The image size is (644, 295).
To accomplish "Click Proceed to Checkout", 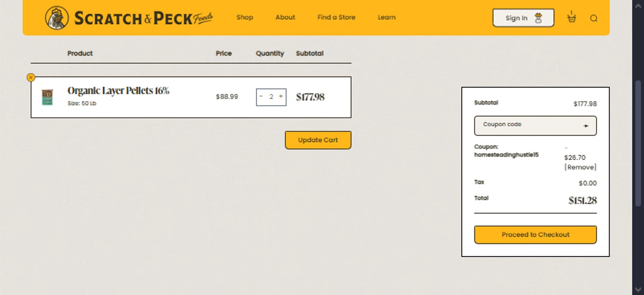I will pyautogui.click(x=535, y=235).
